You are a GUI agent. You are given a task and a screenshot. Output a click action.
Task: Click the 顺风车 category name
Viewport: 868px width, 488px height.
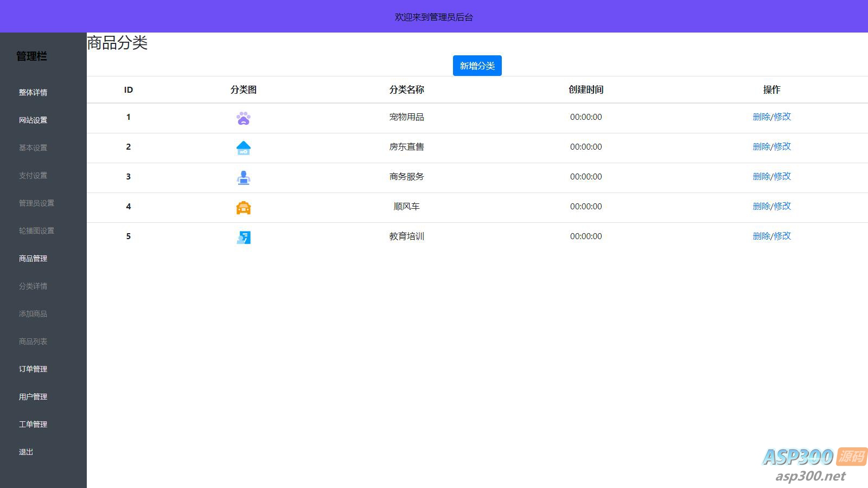(x=406, y=206)
